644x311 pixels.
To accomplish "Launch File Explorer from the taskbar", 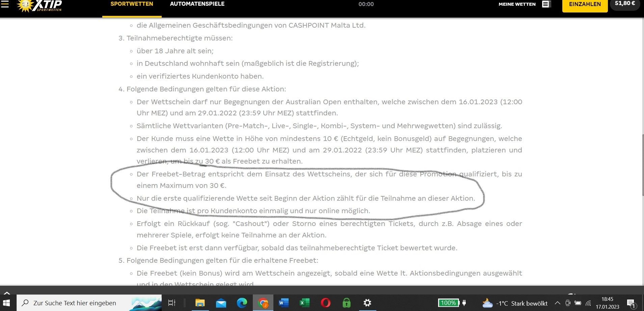I will (200, 303).
